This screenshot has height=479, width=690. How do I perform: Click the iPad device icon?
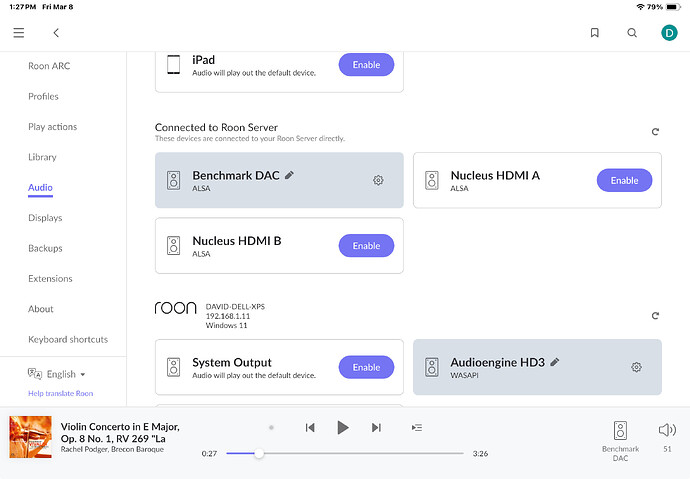173,64
